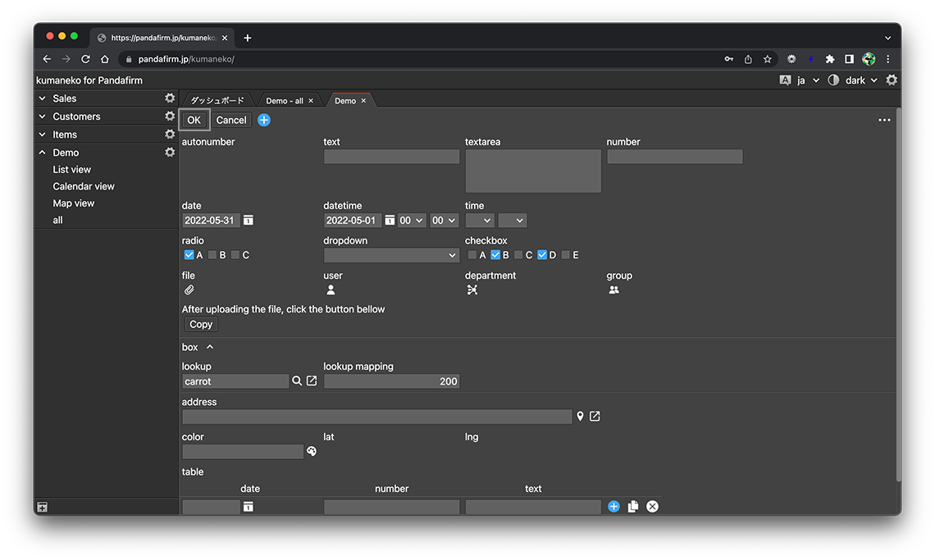Open the date field calendar icon
Image resolution: width=935 pixels, height=560 pixels.
[249, 221]
